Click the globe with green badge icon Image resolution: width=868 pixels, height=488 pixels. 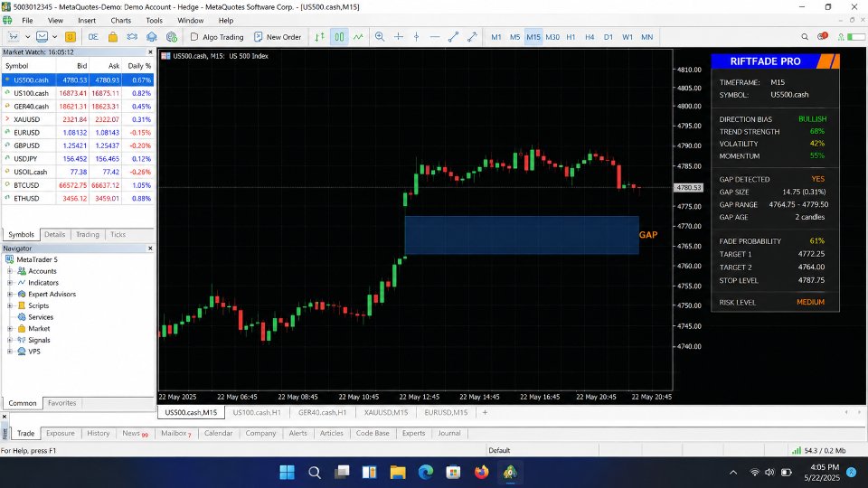tap(172, 37)
